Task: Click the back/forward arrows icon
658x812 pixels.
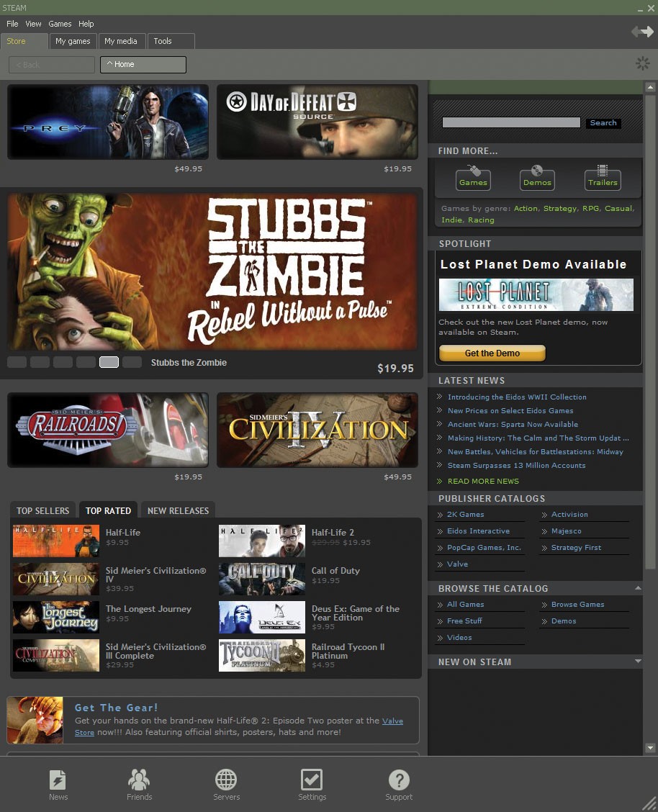Action: [642, 32]
